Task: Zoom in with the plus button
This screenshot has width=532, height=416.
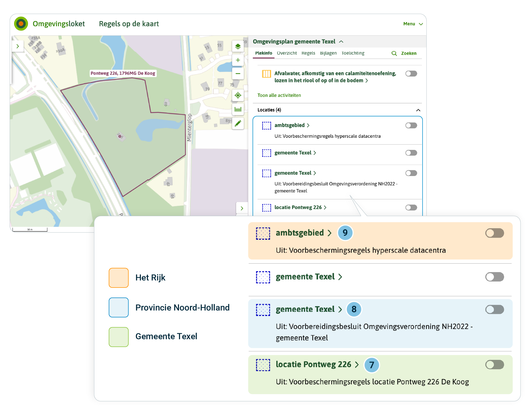Action: 238,60
